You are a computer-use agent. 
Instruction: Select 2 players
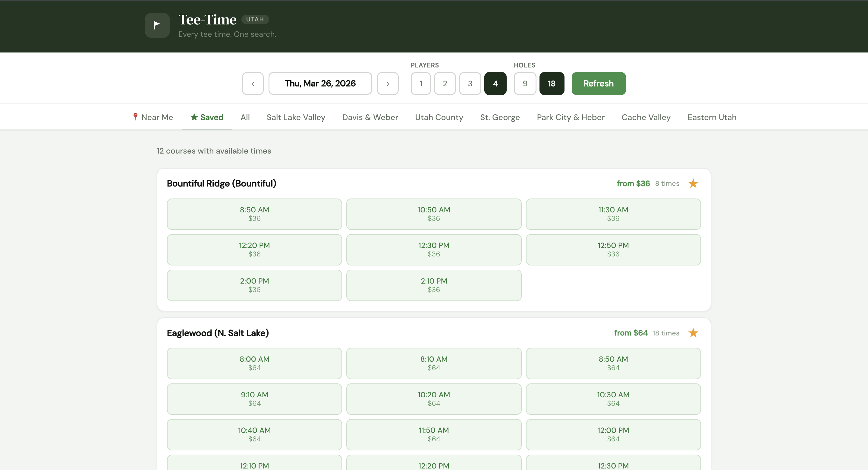click(445, 83)
